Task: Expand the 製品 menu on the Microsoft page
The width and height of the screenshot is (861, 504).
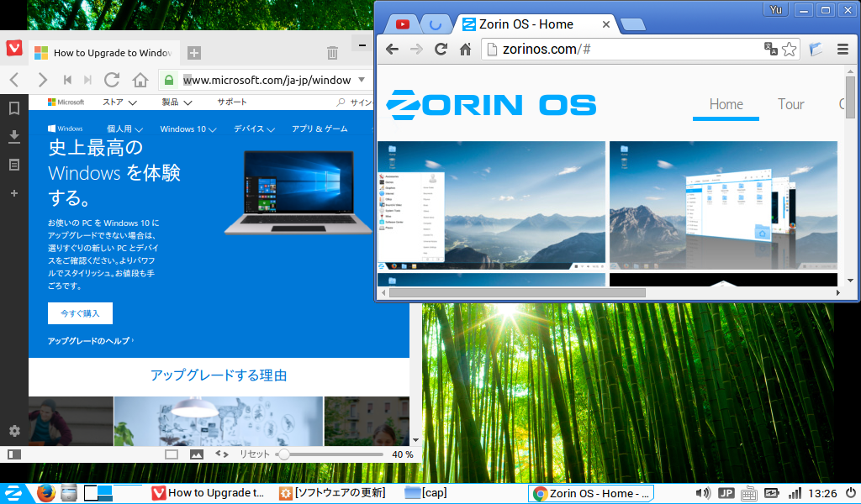Action: coord(177,102)
